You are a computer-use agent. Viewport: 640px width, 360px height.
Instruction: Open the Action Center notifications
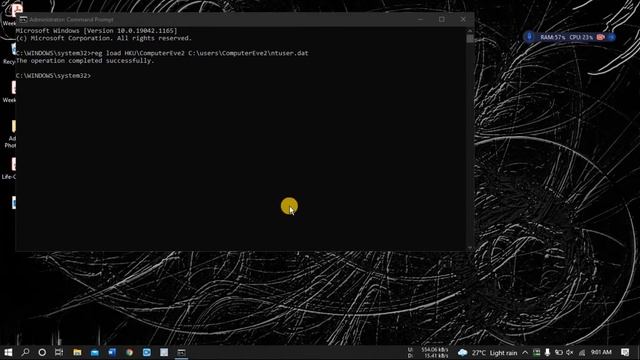coord(625,352)
